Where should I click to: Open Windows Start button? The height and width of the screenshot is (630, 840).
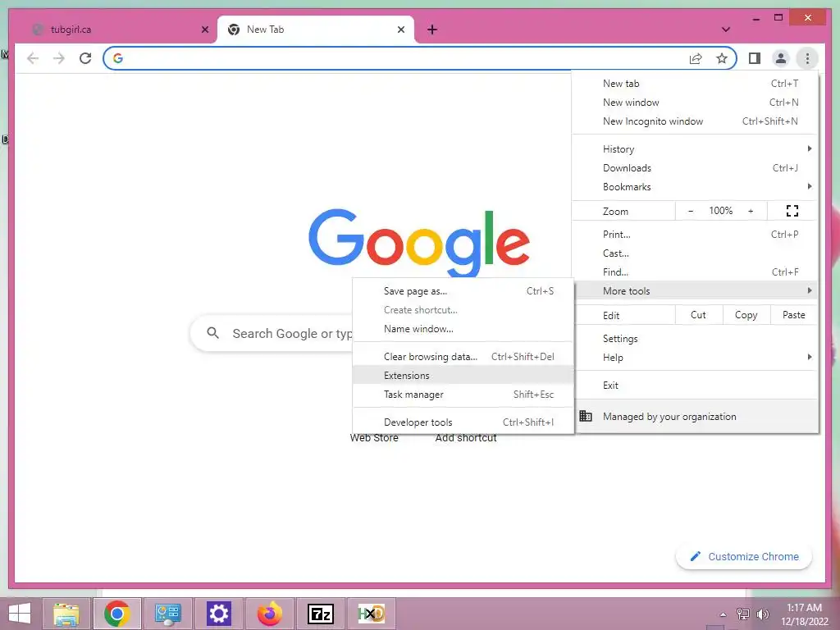pyautogui.click(x=20, y=614)
